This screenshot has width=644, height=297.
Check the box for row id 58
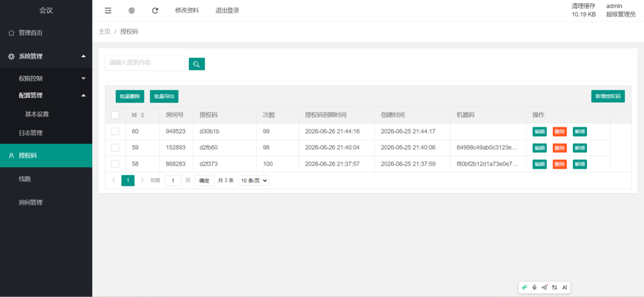115,164
